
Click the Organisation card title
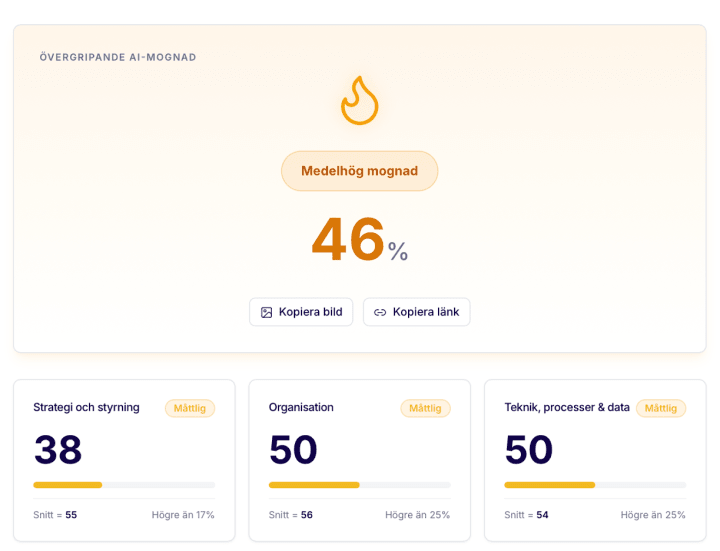pyautogui.click(x=301, y=407)
